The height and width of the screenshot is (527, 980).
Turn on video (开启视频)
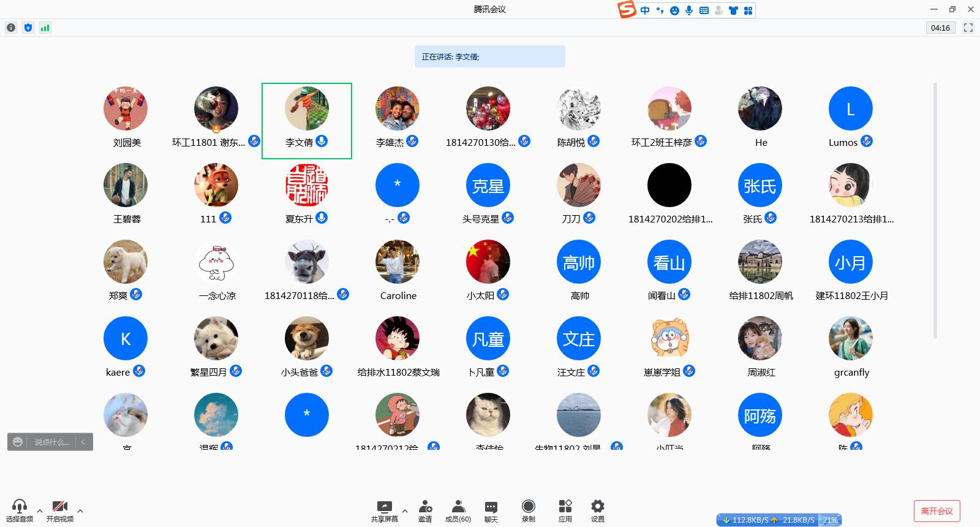(60, 510)
